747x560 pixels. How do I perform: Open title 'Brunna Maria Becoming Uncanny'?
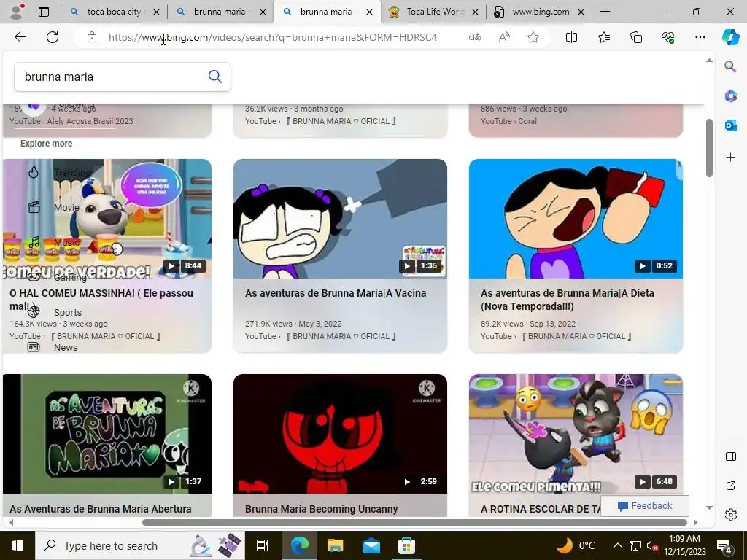point(322,509)
